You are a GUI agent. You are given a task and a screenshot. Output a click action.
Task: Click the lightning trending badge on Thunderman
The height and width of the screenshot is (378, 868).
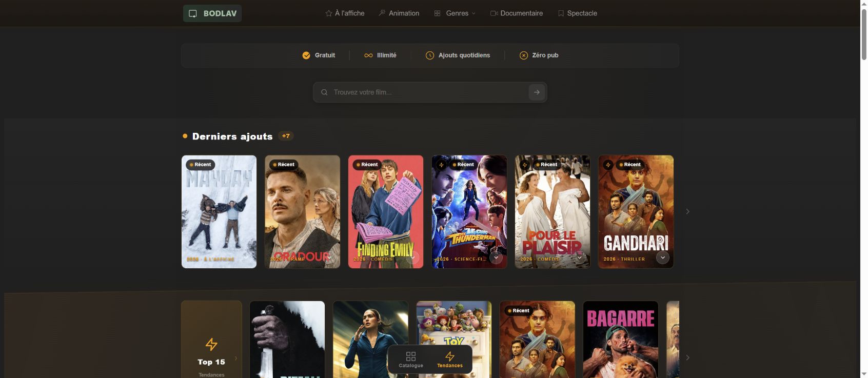pos(441,165)
